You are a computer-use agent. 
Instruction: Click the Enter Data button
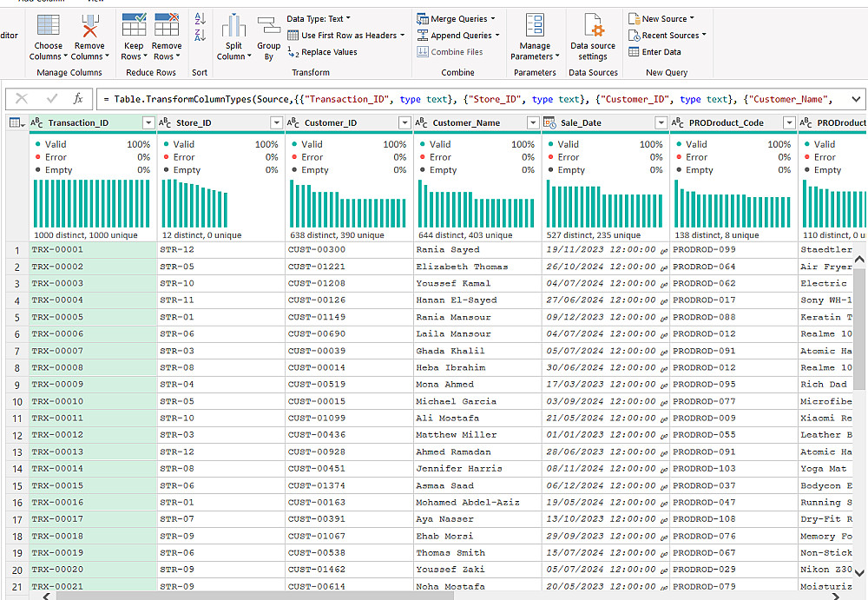[654, 52]
